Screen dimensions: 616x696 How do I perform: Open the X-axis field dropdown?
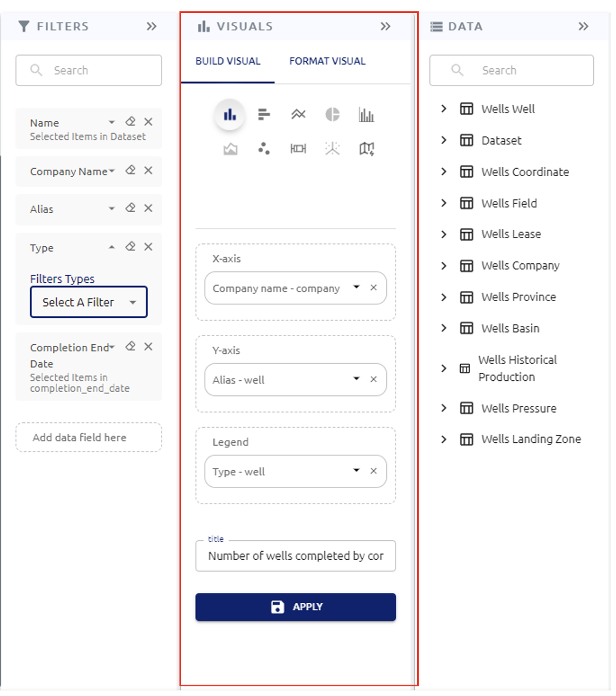point(356,288)
